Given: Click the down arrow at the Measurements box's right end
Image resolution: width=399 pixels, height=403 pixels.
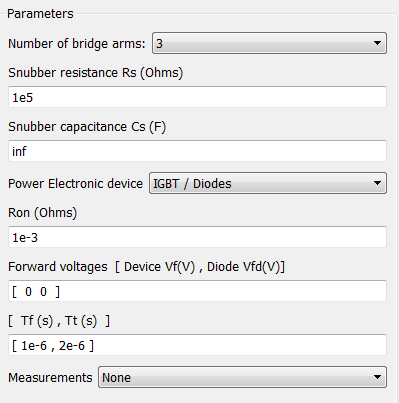Looking at the screenshot, I should point(377,377).
